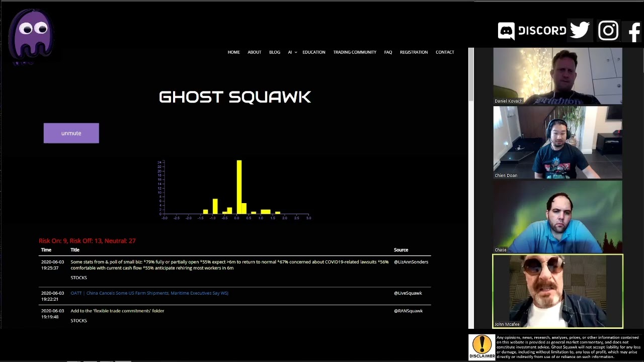Click the GHOST SQUAWK heading
The image size is (644, 362).
click(235, 97)
